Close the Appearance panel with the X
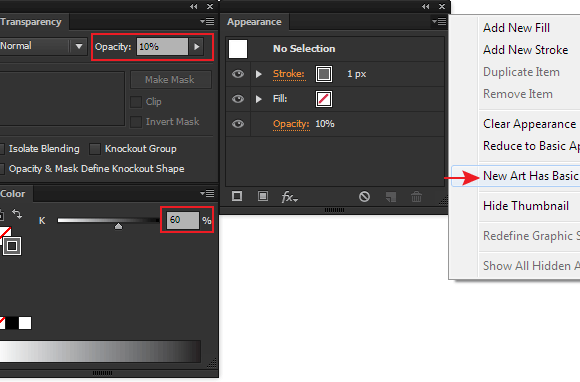Viewport: 580px width, 382px height. (442, 6)
